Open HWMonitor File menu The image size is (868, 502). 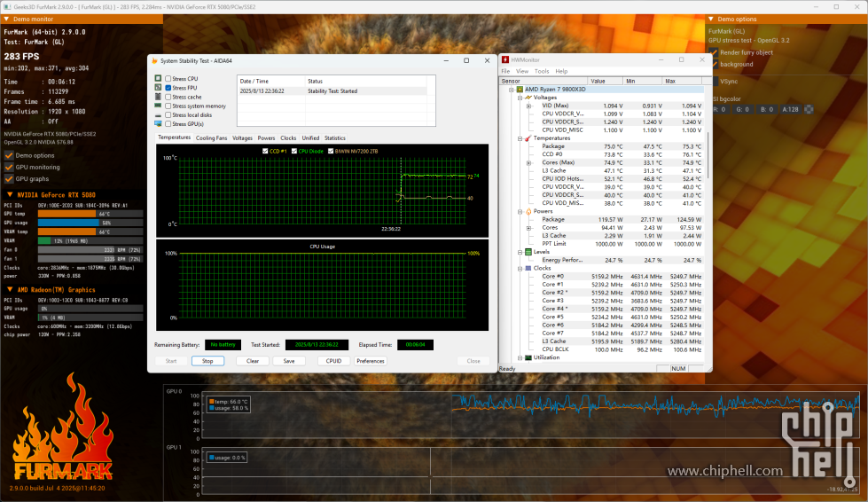[505, 72]
